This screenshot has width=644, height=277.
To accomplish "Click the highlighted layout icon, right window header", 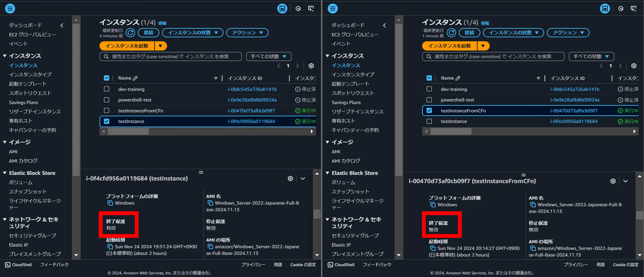I will [605, 8].
